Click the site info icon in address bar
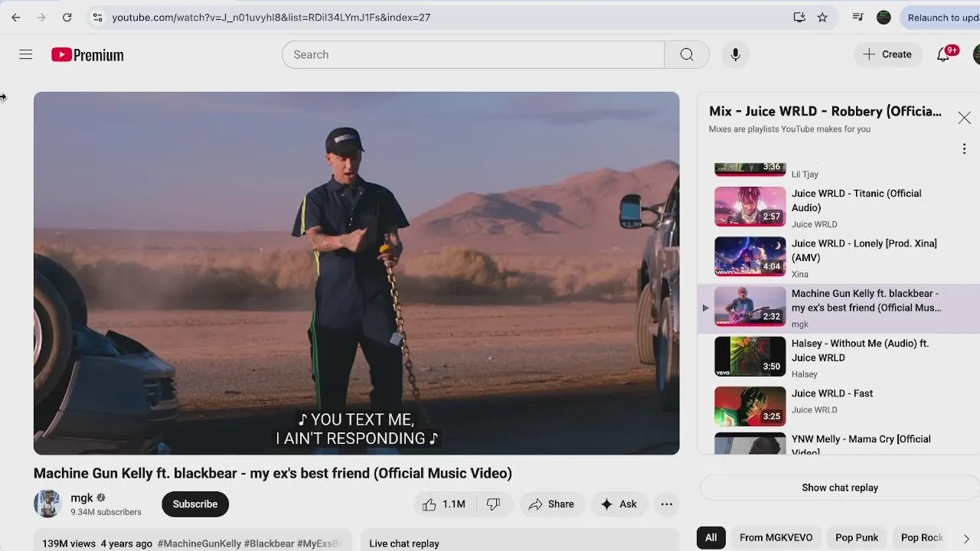980x551 pixels. 97,17
